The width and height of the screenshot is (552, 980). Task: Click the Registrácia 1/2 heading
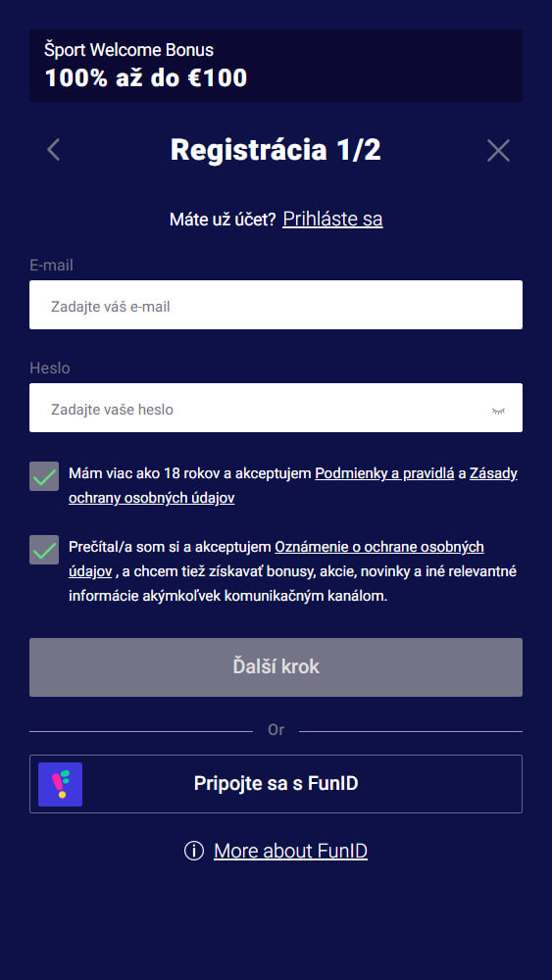(x=276, y=150)
